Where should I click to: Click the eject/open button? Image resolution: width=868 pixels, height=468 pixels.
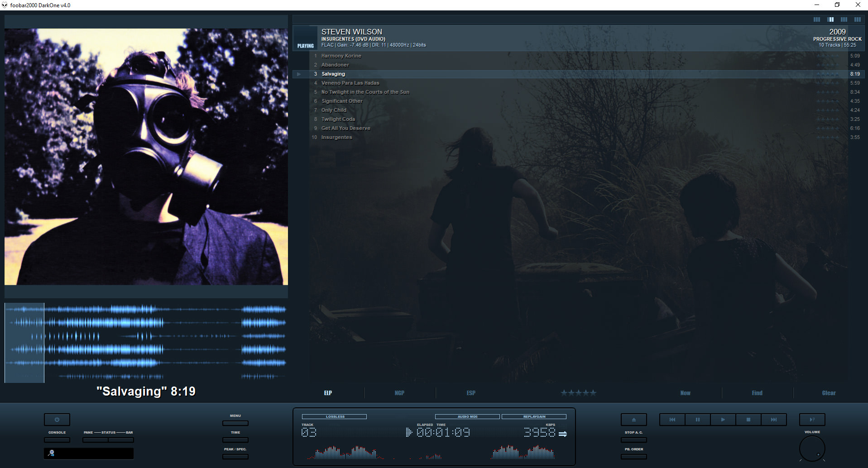(634, 420)
